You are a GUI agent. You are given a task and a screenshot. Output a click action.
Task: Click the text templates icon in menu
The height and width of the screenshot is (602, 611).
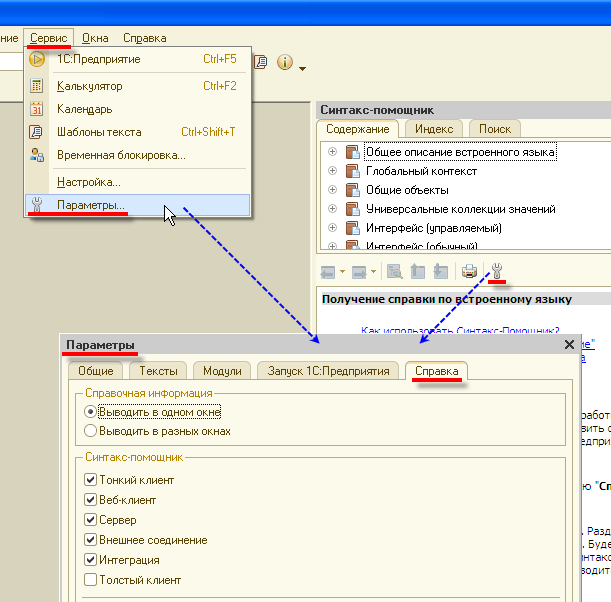pos(36,132)
